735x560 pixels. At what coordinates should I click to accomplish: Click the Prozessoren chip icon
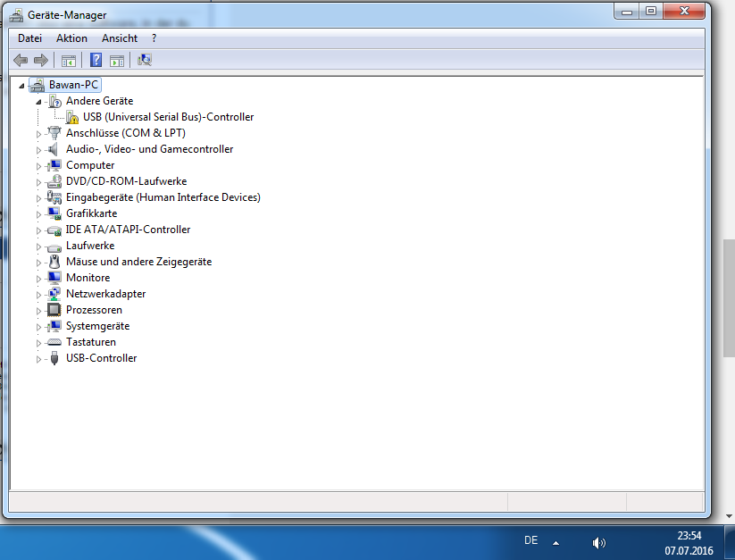(54, 310)
